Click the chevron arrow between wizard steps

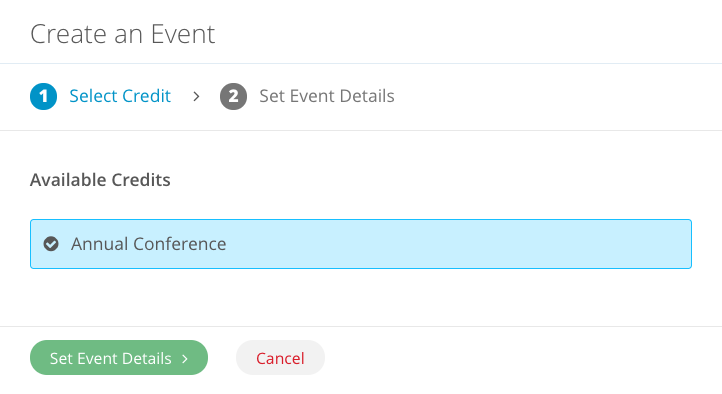(x=196, y=96)
